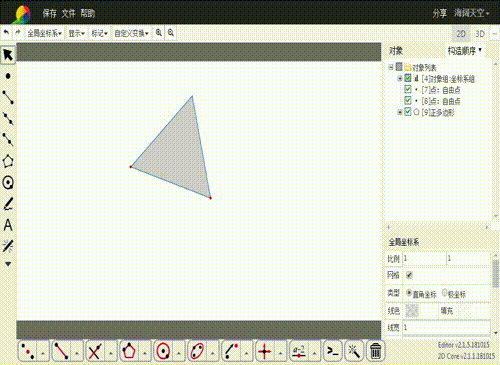This screenshot has height=365, width=500.
Task: Toggle the 网格 grid checkbox
Action: point(409,275)
